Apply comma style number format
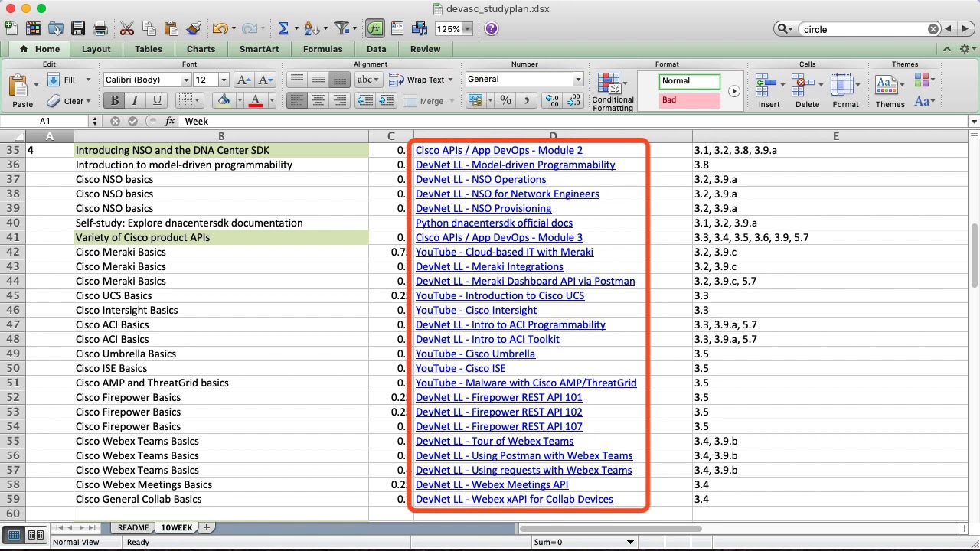The height and width of the screenshot is (551, 980). click(526, 100)
